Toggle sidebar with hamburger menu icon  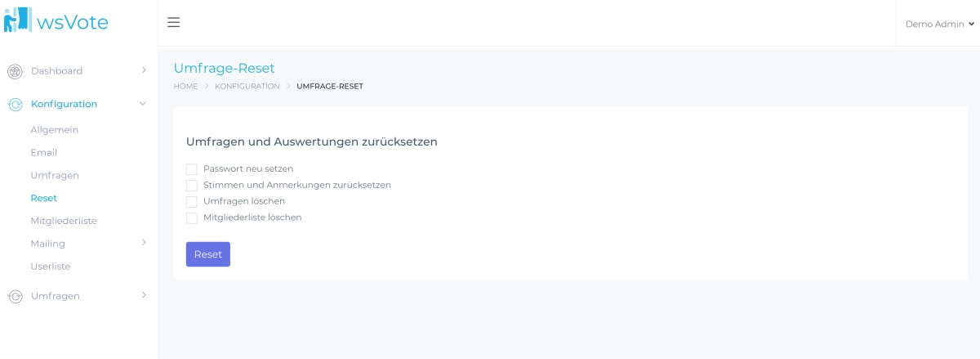[x=173, y=22]
